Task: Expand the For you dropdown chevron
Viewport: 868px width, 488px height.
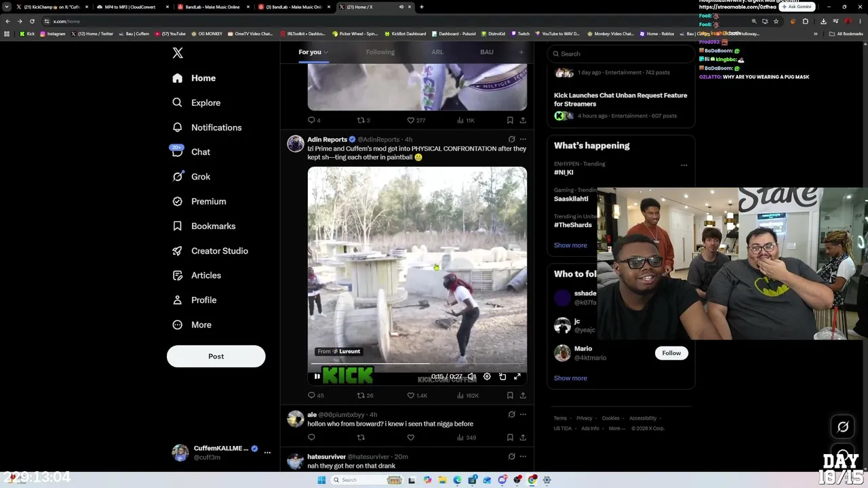Action: click(x=326, y=52)
